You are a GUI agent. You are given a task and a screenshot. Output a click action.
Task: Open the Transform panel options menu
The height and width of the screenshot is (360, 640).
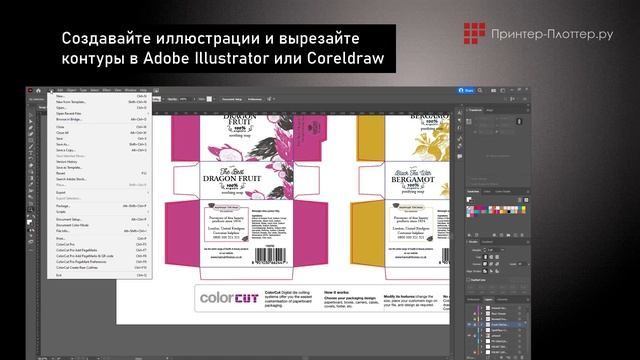tap(527, 110)
